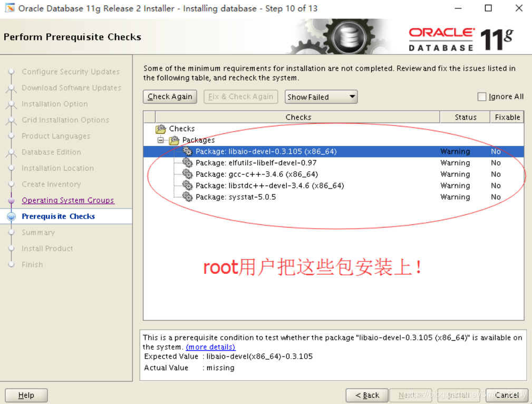Click the Checks root folder icon

pyautogui.click(x=161, y=129)
